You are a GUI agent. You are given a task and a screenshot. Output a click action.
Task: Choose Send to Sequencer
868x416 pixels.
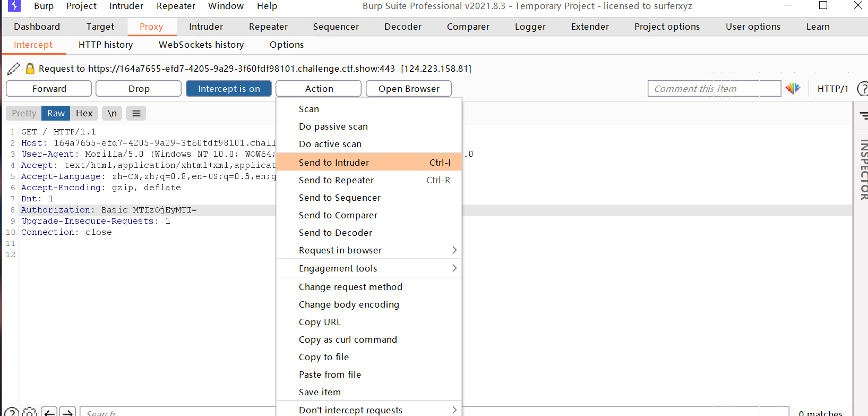pyautogui.click(x=369, y=198)
